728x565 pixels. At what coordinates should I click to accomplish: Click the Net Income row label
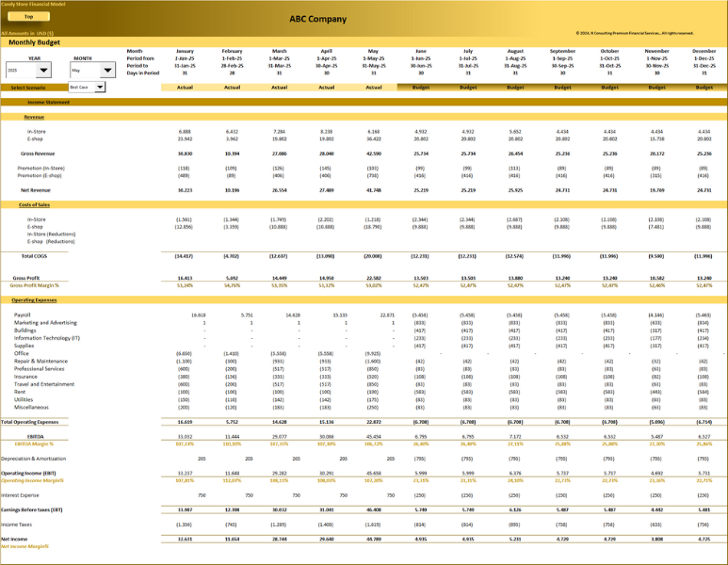[14, 539]
